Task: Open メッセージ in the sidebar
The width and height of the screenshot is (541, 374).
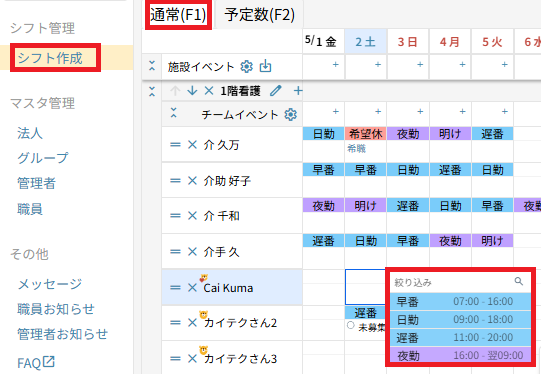Action: pyautogui.click(x=50, y=284)
